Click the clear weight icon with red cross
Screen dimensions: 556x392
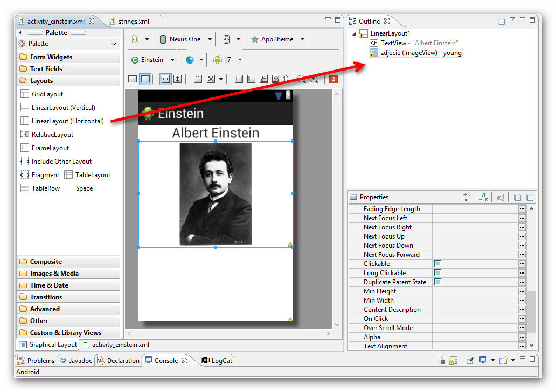(276, 79)
